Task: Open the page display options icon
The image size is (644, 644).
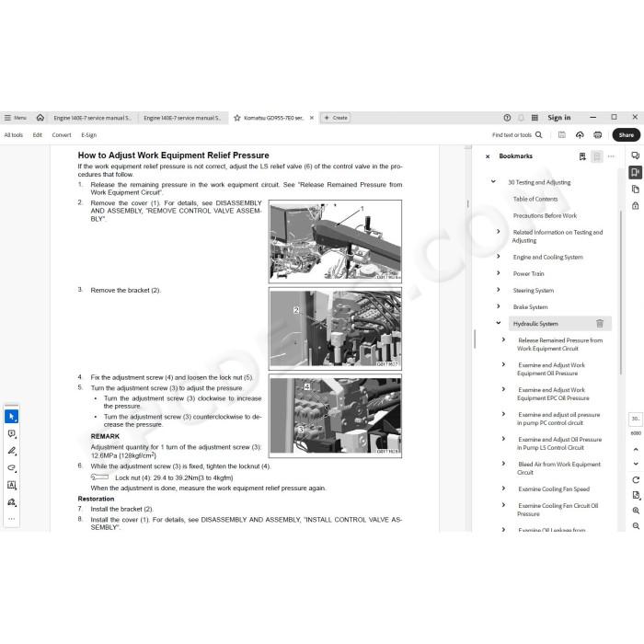Action: (x=636, y=495)
